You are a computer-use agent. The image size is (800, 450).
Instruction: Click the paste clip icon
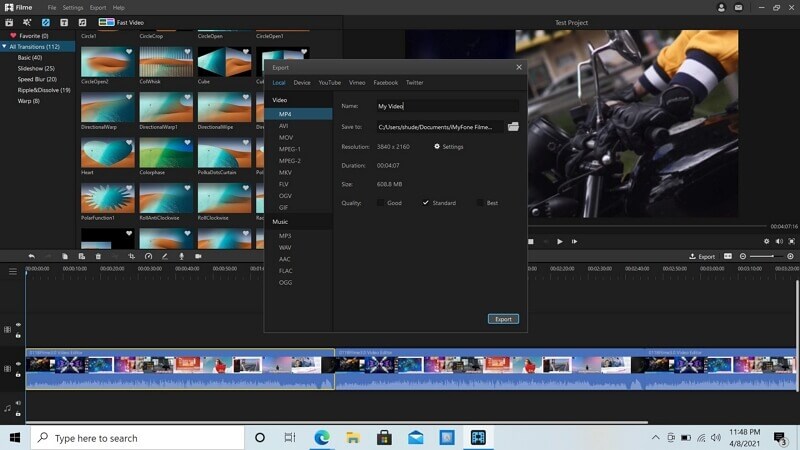coord(82,256)
